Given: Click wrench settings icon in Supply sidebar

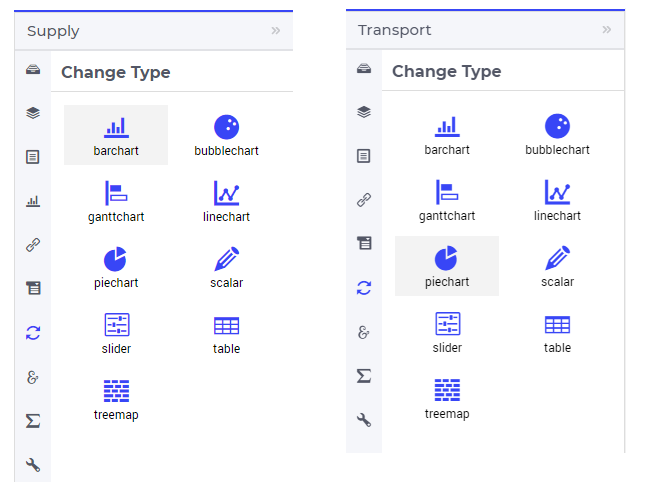Looking at the screenshot, I should (33, 465).
